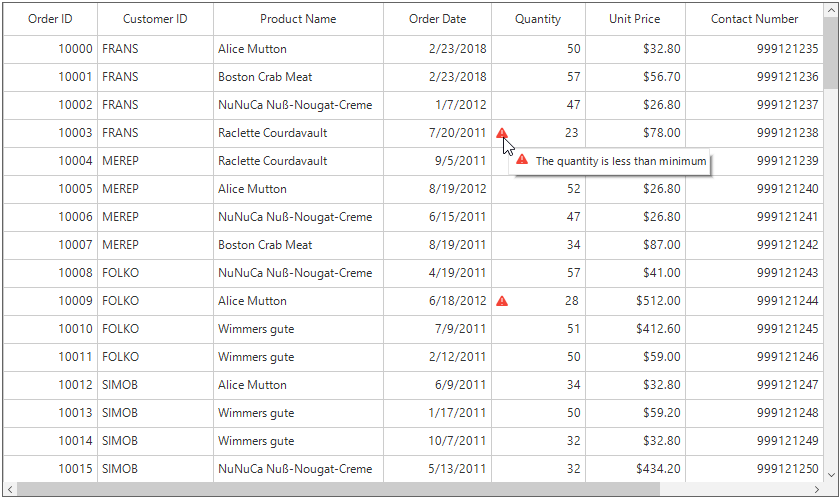Screen dimensions: 840x498
Task: Sort by the Product Name column header
Action: pyautogui.click(x=298, y=19)
